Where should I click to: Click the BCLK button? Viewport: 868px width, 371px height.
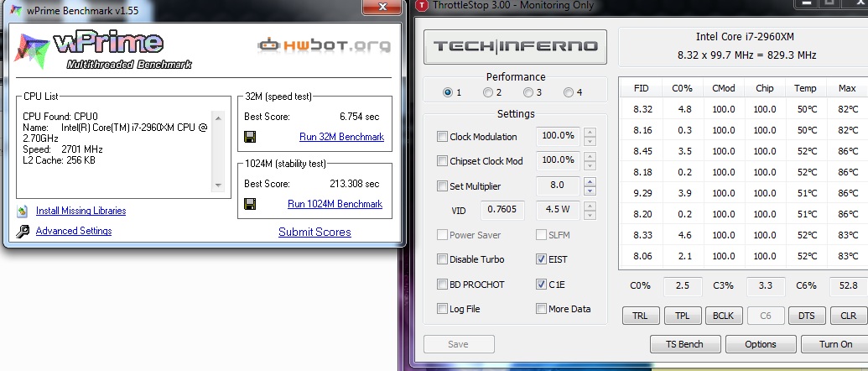(724, 316)
